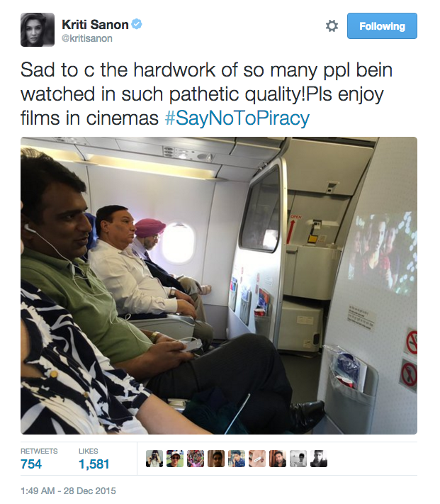Expand the airplane cabin photo
This screenshot has height=504, width=440.
click(219, 286)
